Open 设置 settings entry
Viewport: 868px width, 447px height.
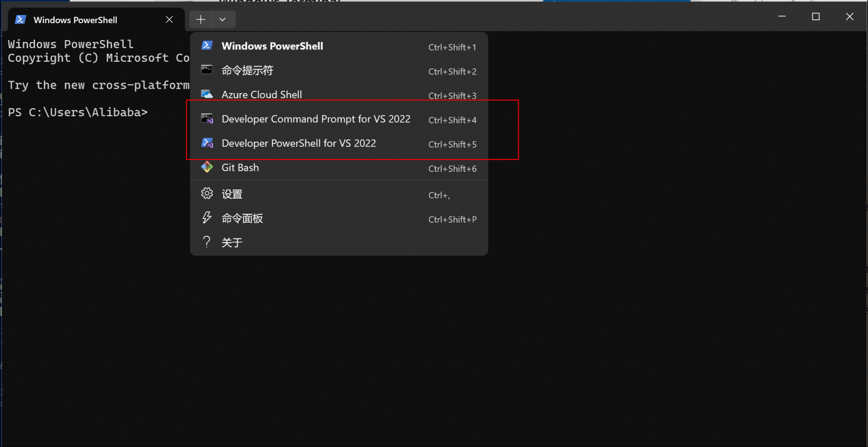[339, 194]
